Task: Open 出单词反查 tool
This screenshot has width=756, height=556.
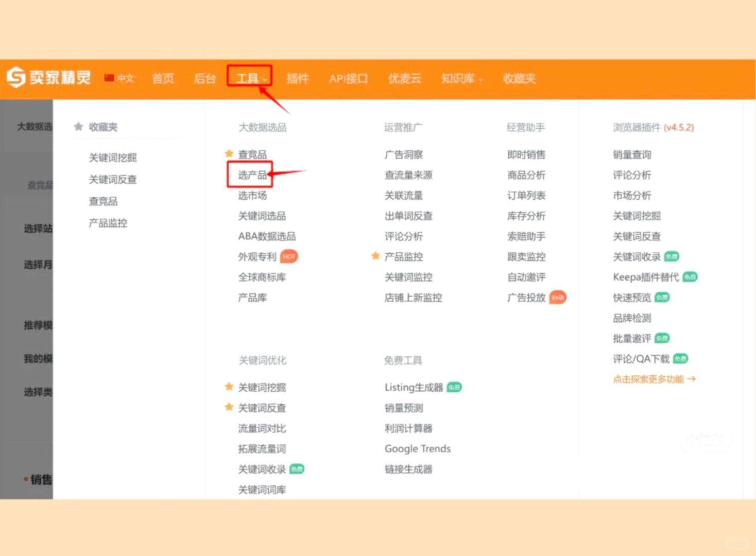Action: (409, 216)
